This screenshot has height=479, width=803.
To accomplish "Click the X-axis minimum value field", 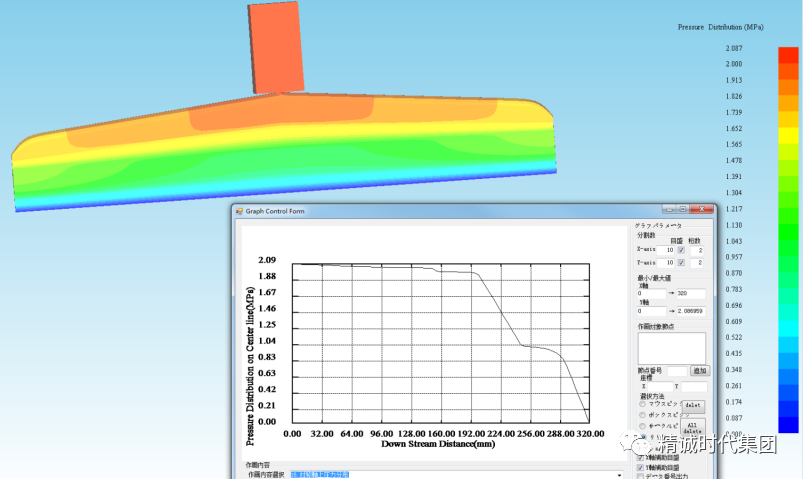I will (x=651, y=294).
